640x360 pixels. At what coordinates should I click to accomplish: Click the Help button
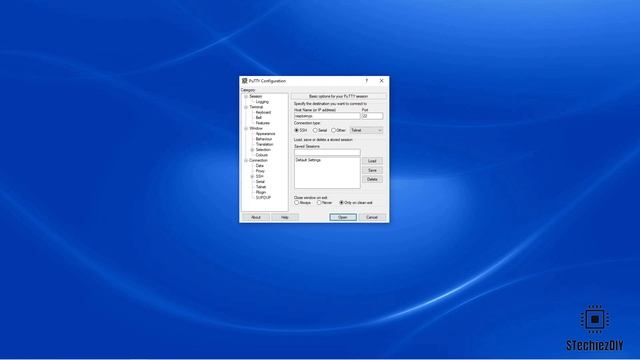coord(285,217)
